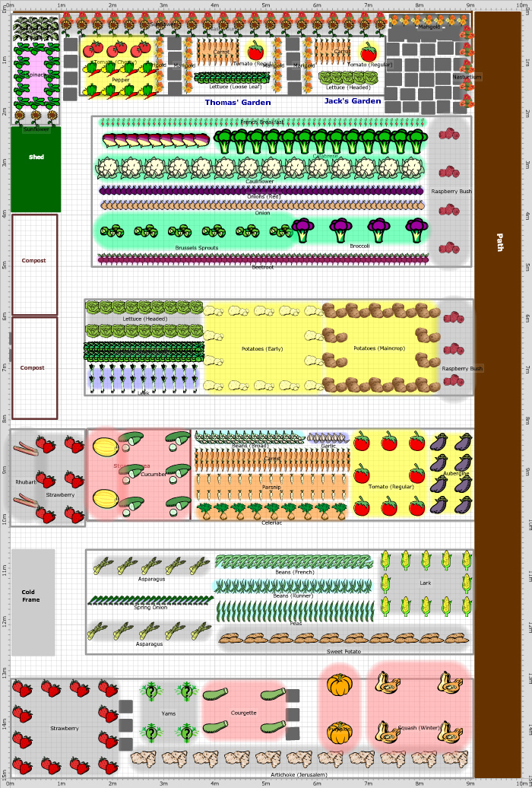Click the Strawberry label beside Yams
The height and width of the screenshot is (788, 532).
(65, 728)
